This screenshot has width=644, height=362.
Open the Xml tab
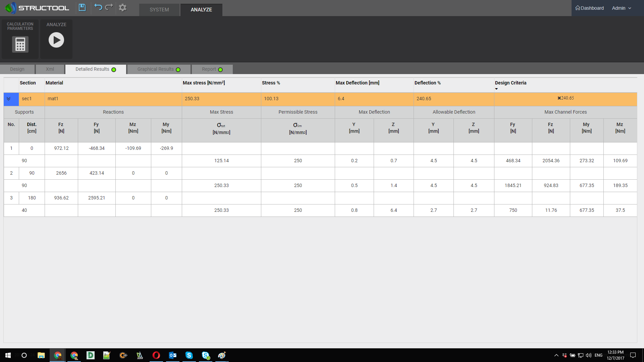click(x=50, y=69)
